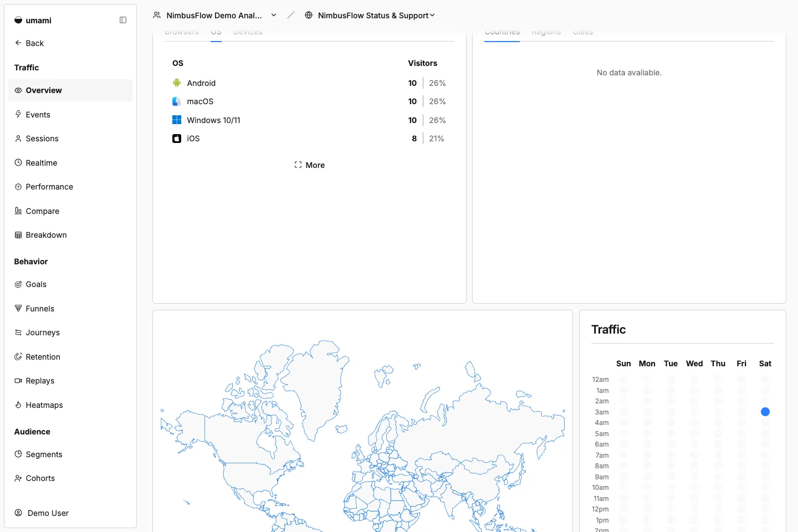Click the macOS row label
798x532 pixels.
[200, 101]
